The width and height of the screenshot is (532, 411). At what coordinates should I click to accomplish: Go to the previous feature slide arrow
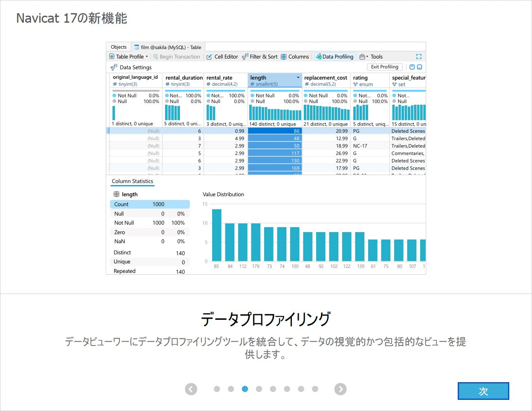click(x=191, y=389)
